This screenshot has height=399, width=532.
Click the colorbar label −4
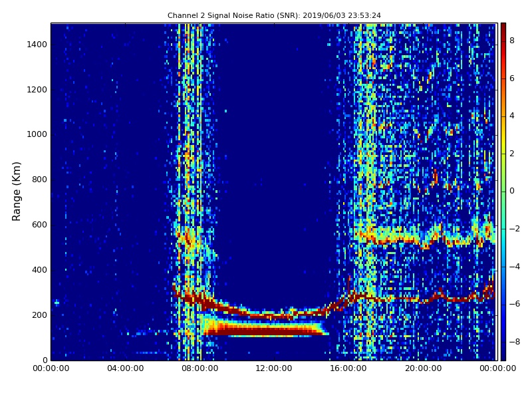(x=514, y=267)
